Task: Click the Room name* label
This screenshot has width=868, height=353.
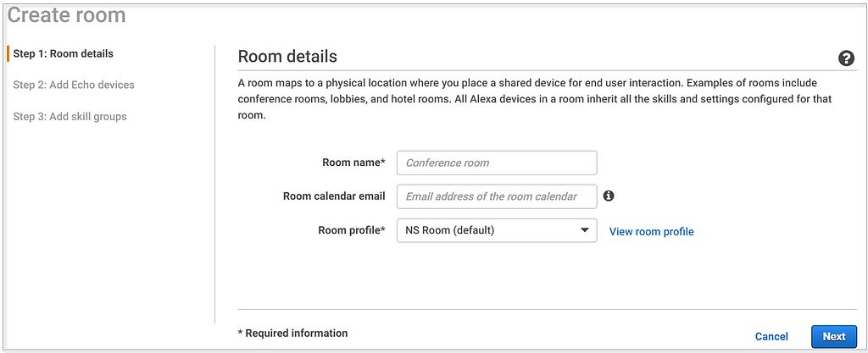Action: pyautogui.click(x=353, y=163)
